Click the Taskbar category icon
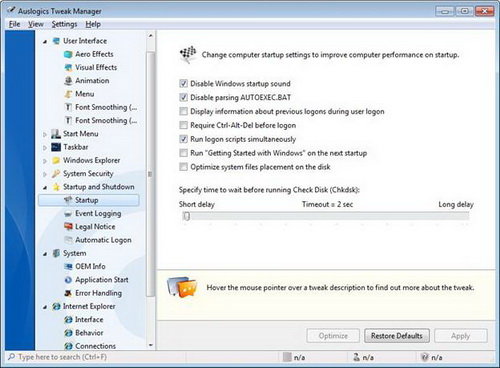Viewport: 500px width, 368px height. [56, 147]
